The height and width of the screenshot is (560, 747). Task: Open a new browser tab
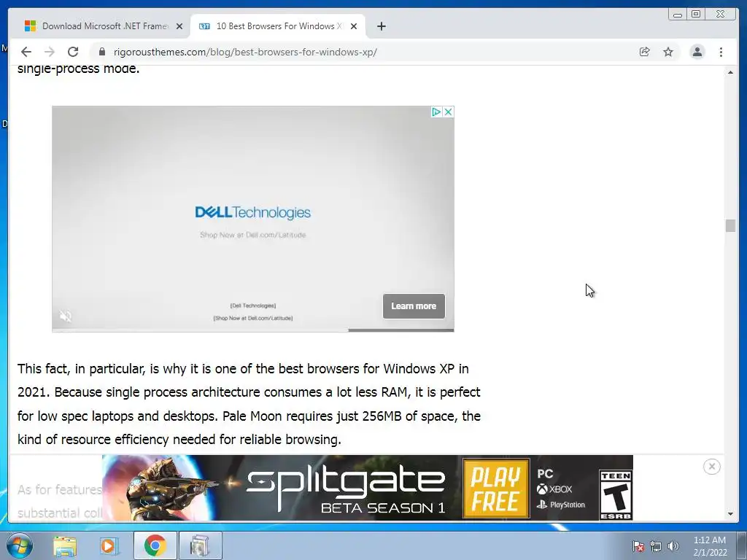[x=381, y=26]
